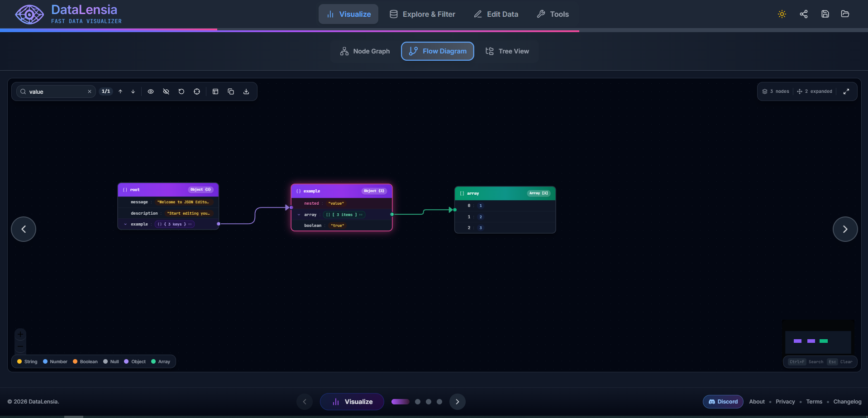Toggle the sun light theme switch
The width and height of the screenshot is (868, 418).
782,14
